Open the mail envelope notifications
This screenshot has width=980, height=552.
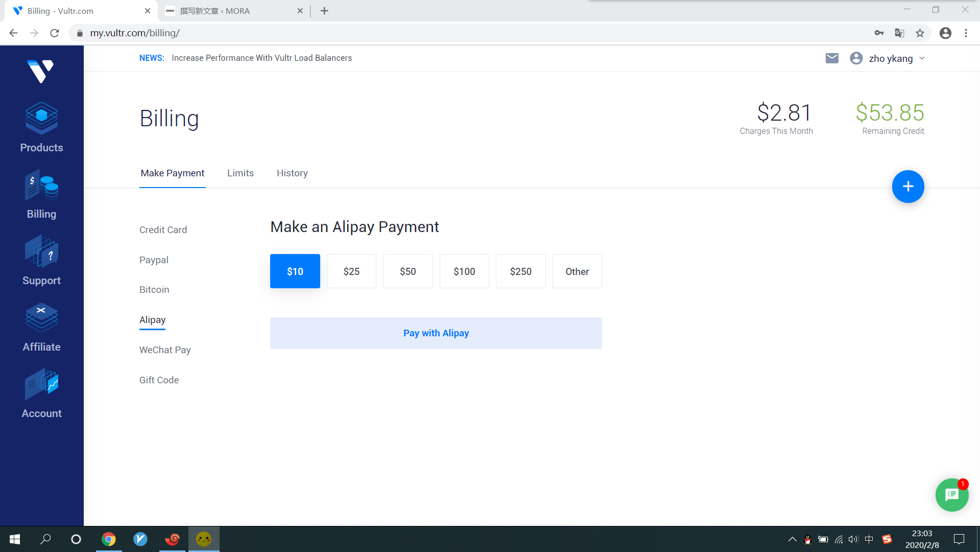tap(832, 58)
